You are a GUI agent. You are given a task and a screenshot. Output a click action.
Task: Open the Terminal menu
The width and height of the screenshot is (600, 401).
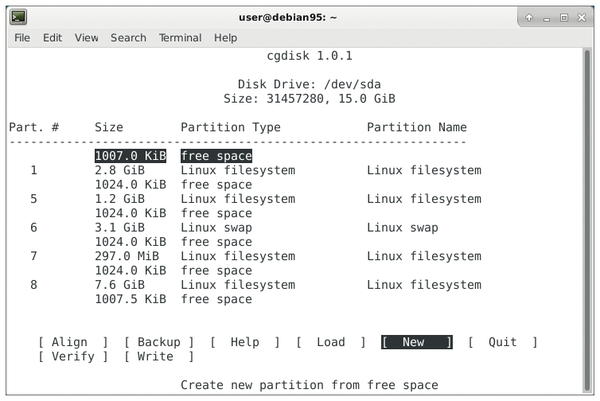pyautogui.click(x=180, y=38)
